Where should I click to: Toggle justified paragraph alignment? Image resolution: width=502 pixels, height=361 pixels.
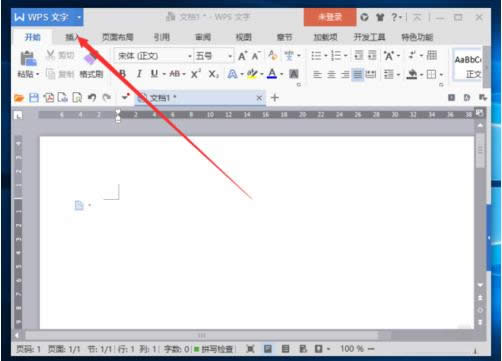point(357,74)
